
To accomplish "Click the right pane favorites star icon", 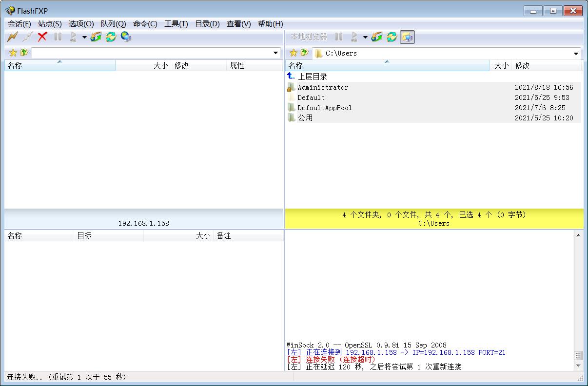I will [294, 53].
